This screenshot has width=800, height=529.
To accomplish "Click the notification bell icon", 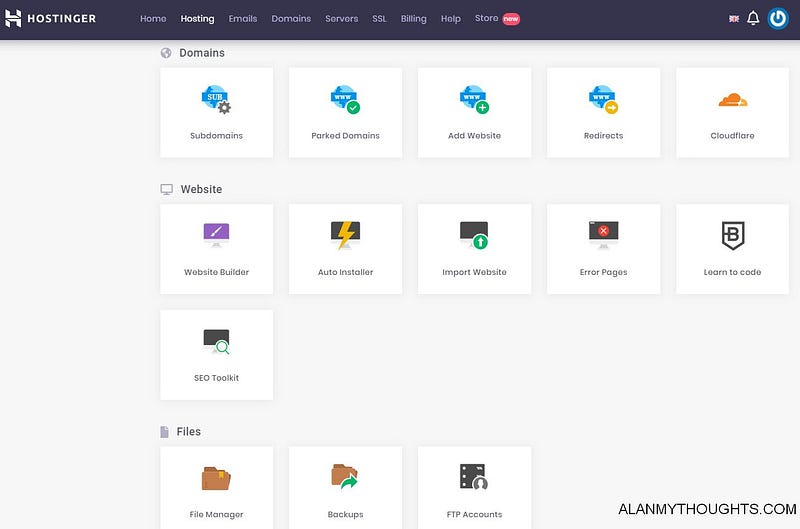I will [753, 18].
